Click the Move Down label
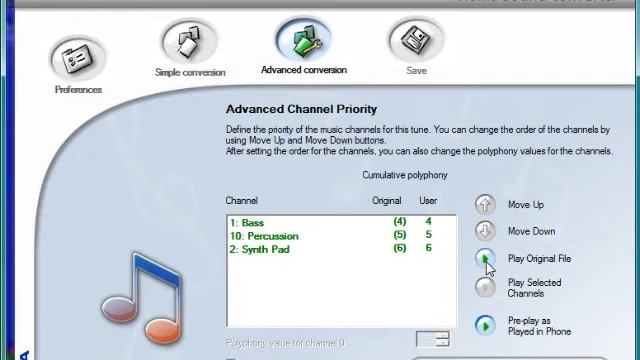Screen dimensions: 640x360 pos(531,231)
